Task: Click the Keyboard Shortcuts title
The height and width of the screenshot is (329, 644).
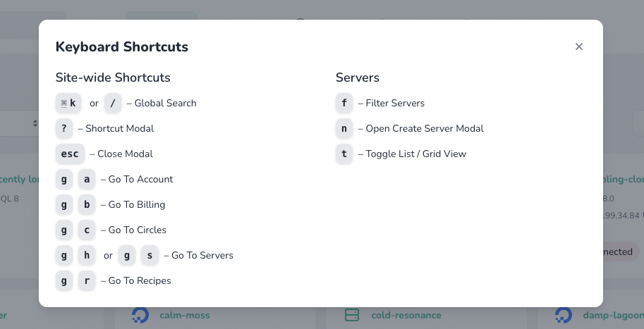Action: tap(122, 46)
